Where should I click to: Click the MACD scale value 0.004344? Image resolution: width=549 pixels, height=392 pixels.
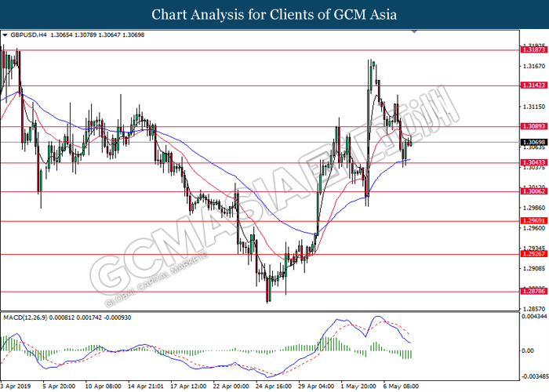pos(535,317)
